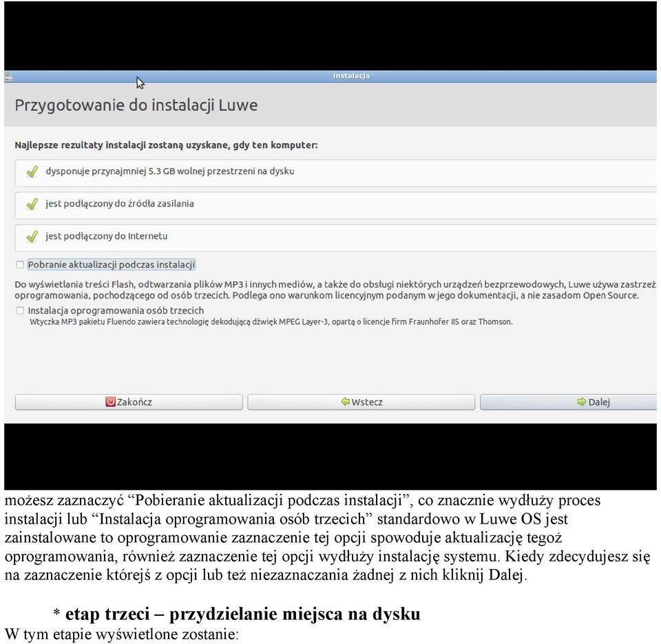The height and width of the screenshot is (644, 661).
Task: Click the Wtyczka MP3 pakietu Fluendo note
Action: tap(271, 322)
